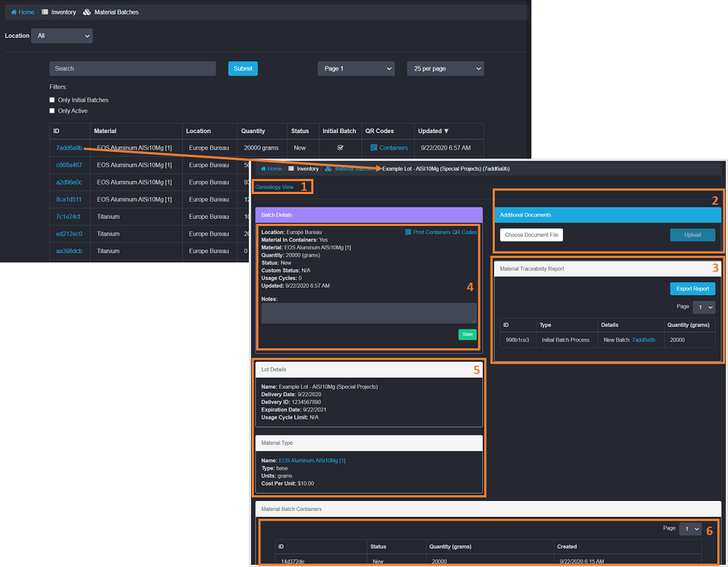Open batch ID c668a467 link
The width and height of the screenshot is (728, 567).
(x=69, y=165)
